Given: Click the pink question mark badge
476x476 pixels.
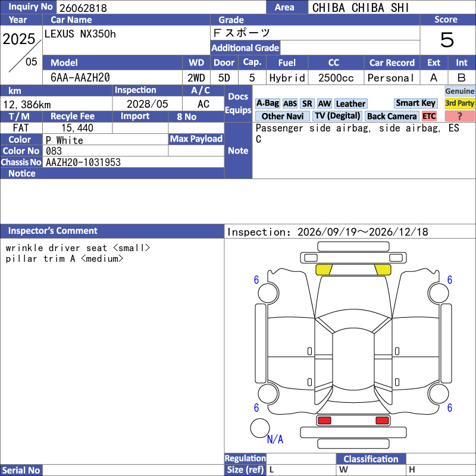Looking at the screenshot, I should point(459,116).
